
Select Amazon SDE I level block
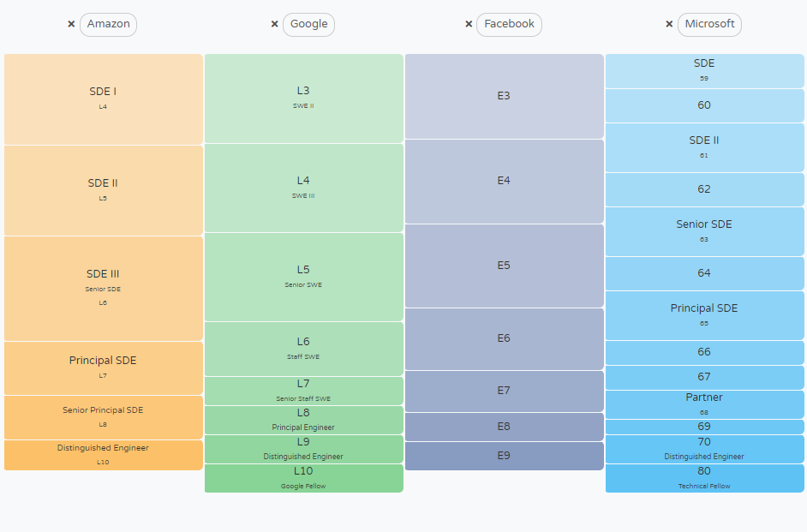[x=103, y=99]
